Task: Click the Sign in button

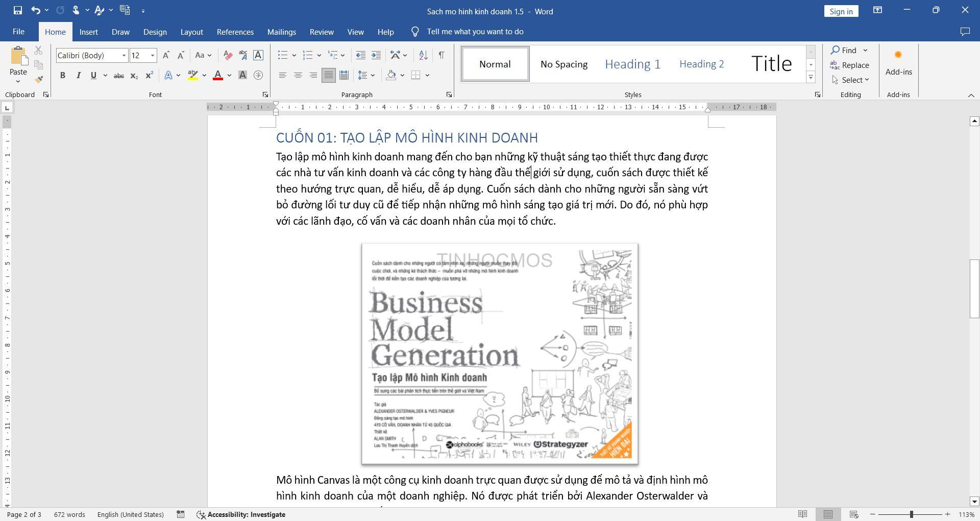Action: pos(841,11)
